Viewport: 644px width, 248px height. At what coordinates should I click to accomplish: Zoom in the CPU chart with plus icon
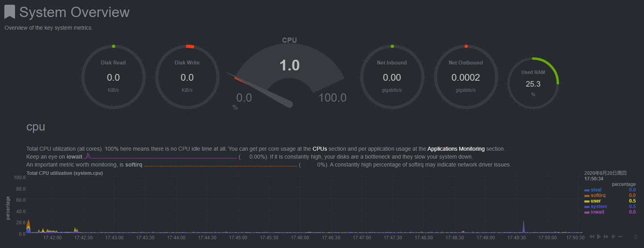click(613, 237)
